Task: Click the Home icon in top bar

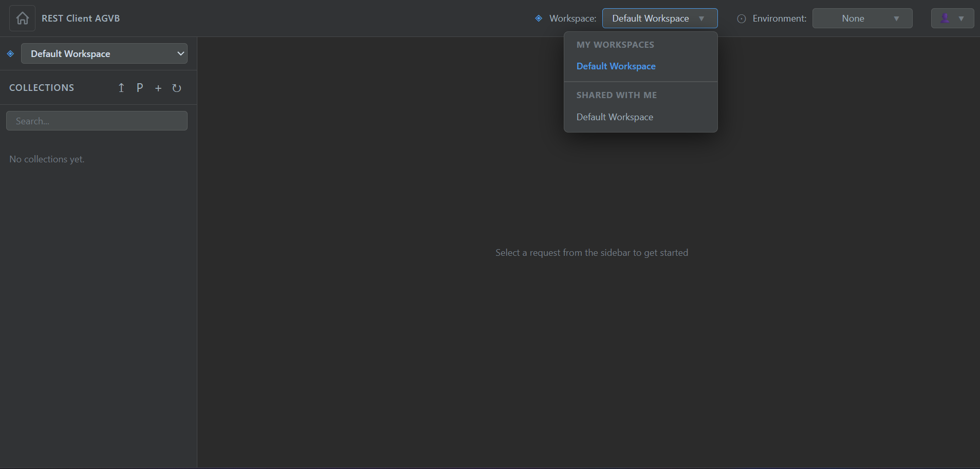Action: (x=22, y=18)
